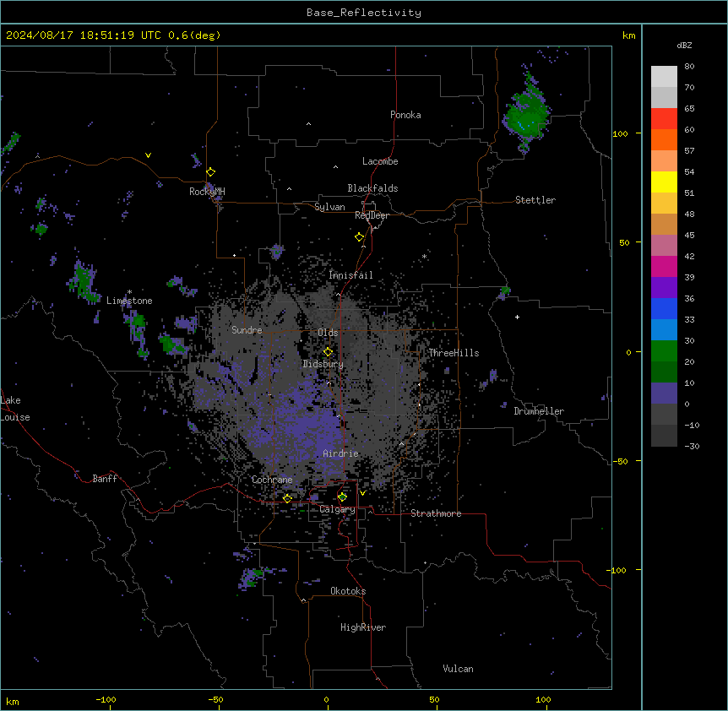The width and height of the screenshot is (728, 711).
Task: Select the bright green 20-30 dBZ legend swatch
Action: coord(664,351)
